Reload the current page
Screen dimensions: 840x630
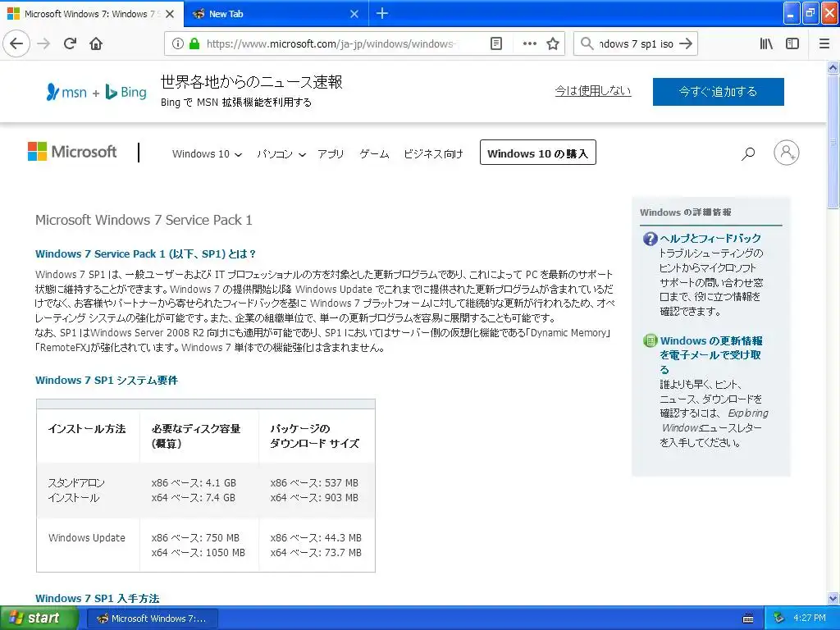tap(70, 43)
